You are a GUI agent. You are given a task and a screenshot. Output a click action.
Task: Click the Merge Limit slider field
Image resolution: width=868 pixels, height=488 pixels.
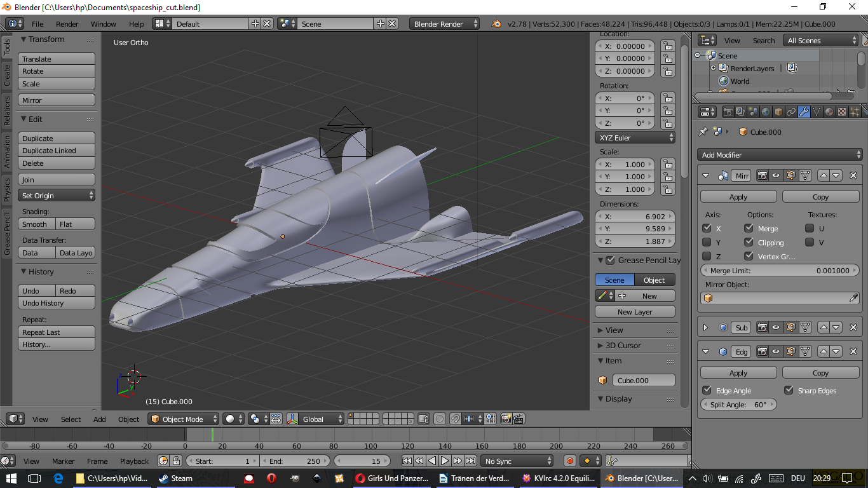click(x=779, y=271)
